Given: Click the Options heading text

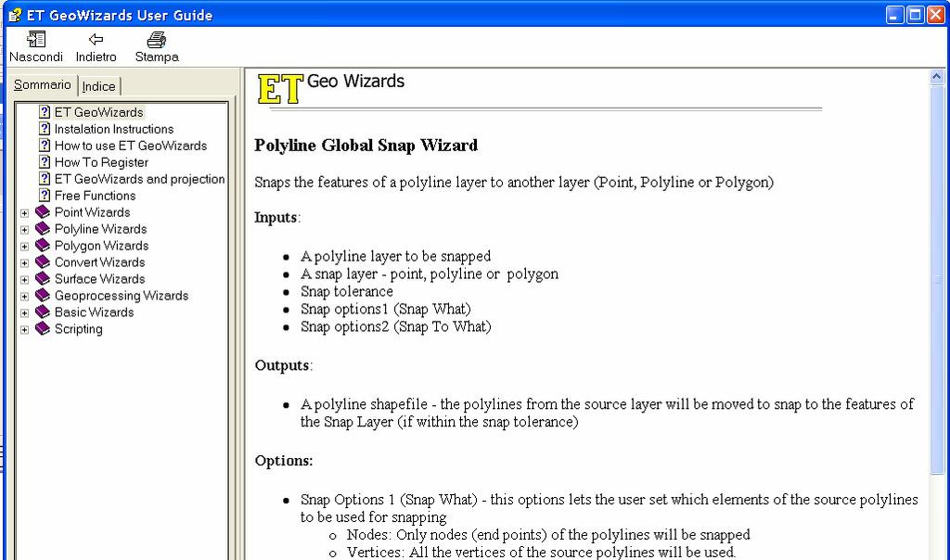Looking at the screenshot, I should pyautogui.click(x=284, y=461).
